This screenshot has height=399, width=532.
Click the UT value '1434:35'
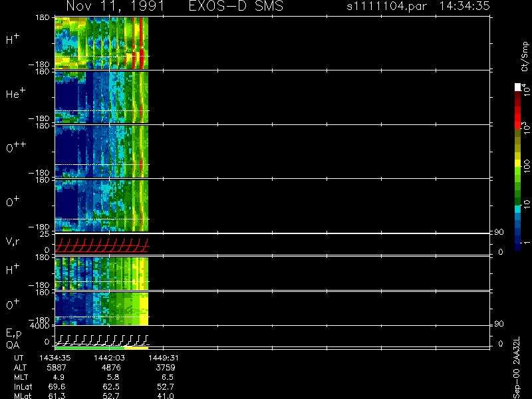click(x=55, y=358)
